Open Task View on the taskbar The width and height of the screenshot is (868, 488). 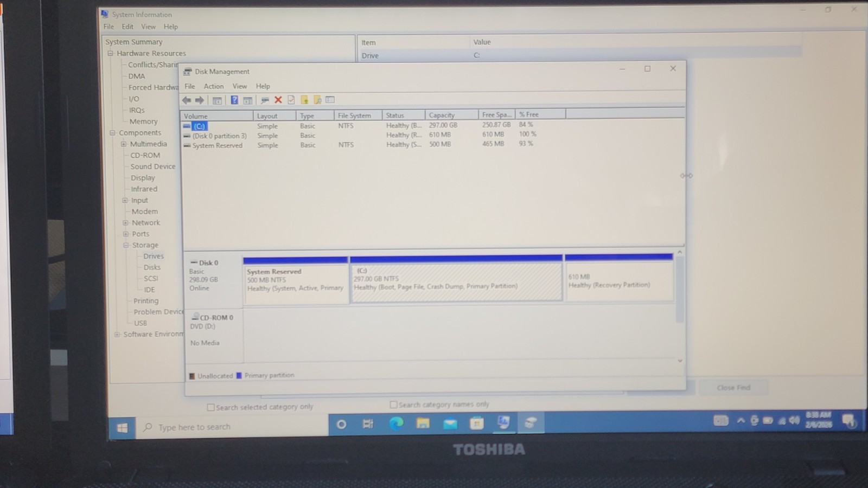tap(368, 424)
